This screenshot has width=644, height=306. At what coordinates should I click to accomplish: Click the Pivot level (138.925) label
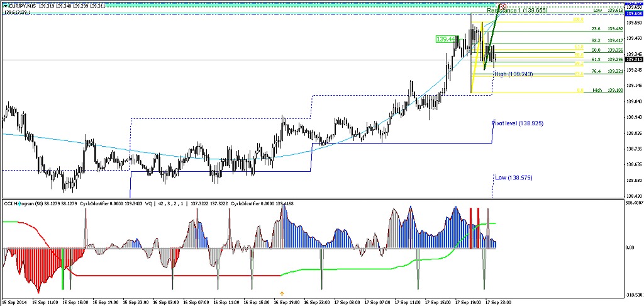coord(518,123)
